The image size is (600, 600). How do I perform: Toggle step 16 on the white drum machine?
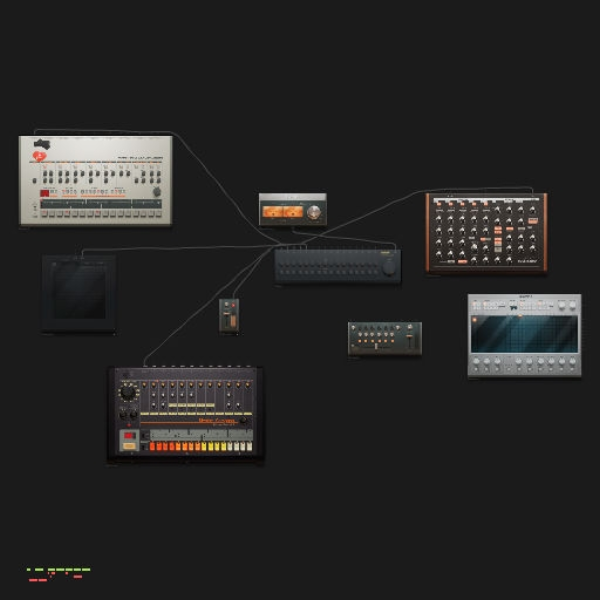[x=159, y=214]
